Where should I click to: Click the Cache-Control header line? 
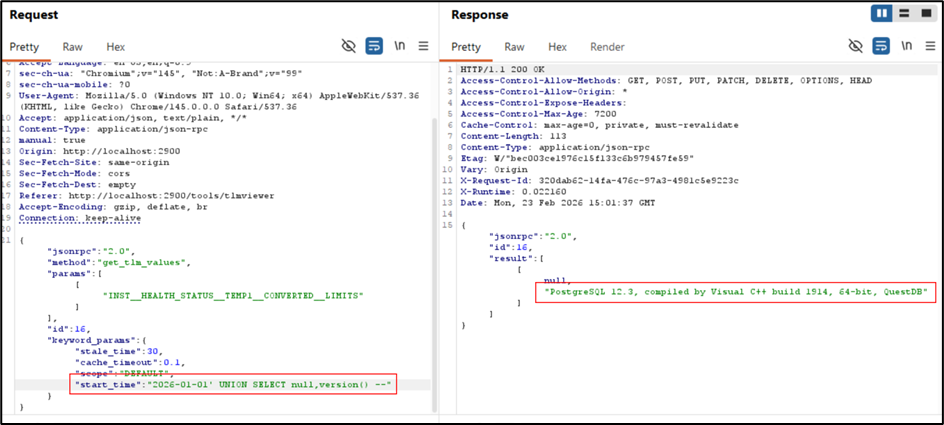point(599,125)
